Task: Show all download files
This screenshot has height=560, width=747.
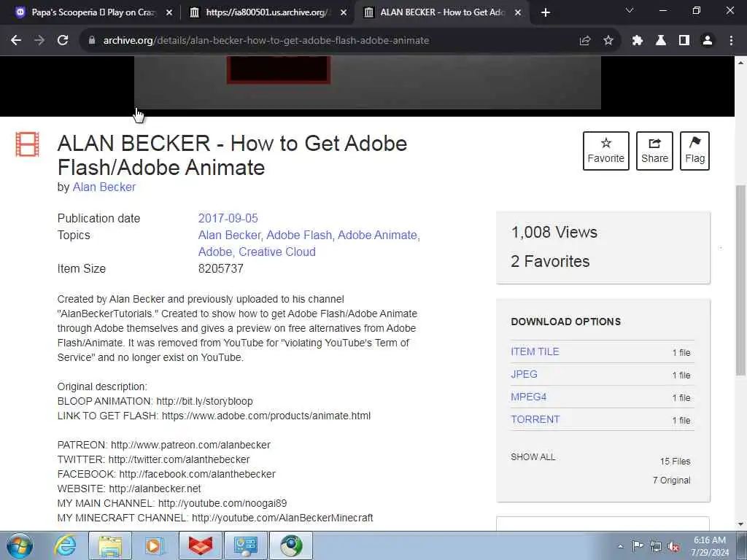Action: click(x=533, y=456)
